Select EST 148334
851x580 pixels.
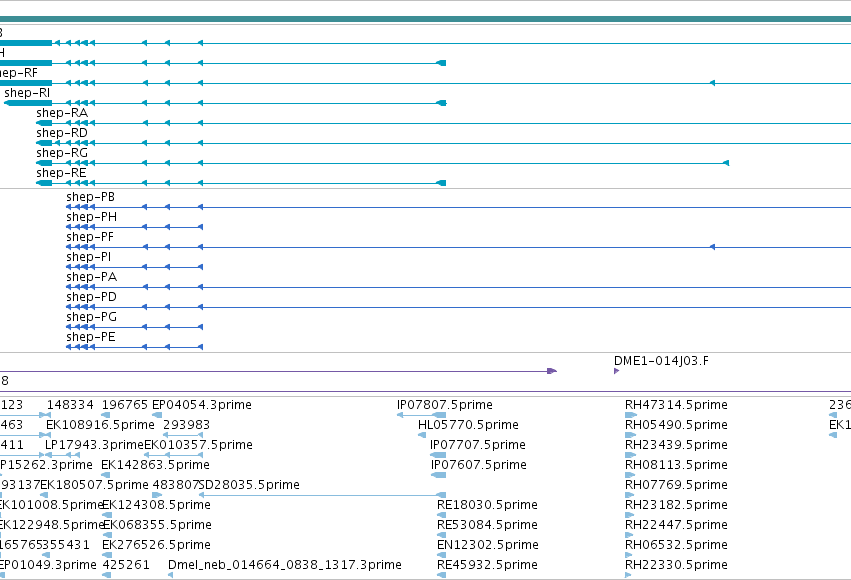70,405
